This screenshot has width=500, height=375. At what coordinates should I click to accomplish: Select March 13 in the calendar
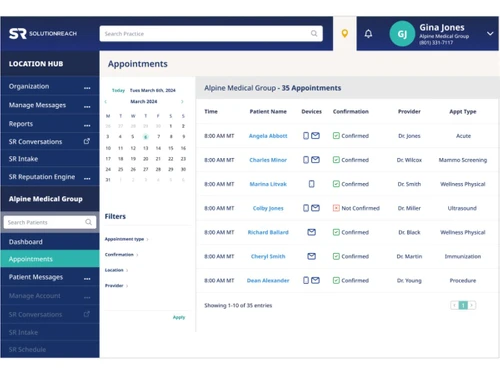click(x=146, y=148)
